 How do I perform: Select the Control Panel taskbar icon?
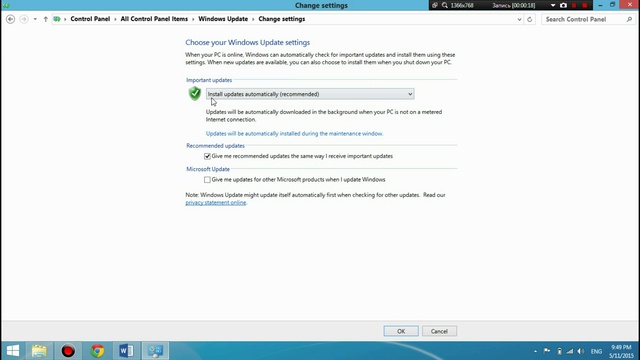click(156, 351)
